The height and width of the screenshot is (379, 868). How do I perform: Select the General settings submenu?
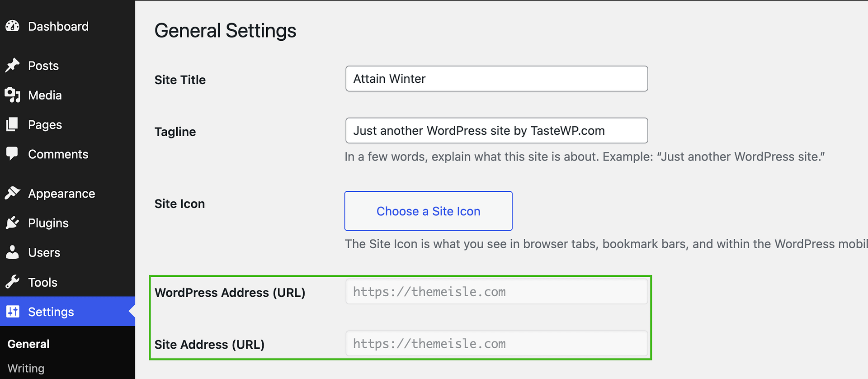28,344
